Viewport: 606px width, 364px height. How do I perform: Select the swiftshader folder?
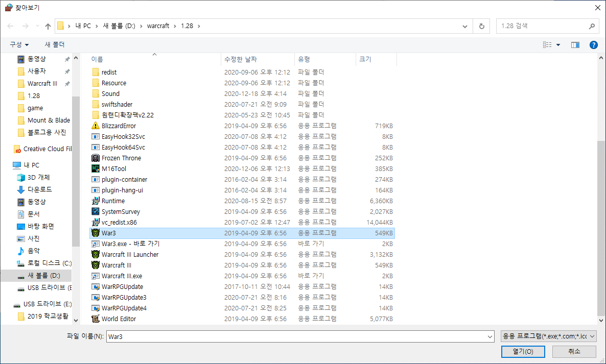coord(242,105)
